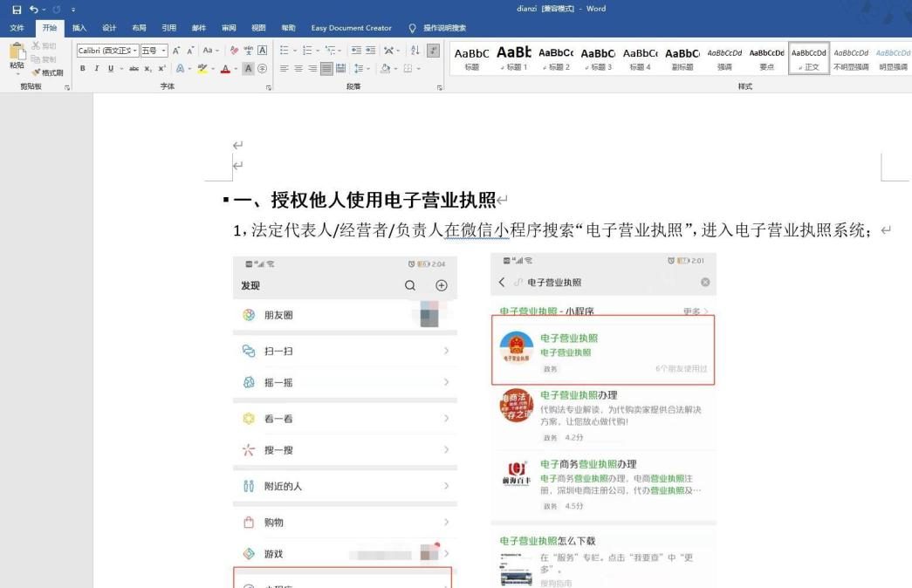Apply subscript formatting

[148, 69]
